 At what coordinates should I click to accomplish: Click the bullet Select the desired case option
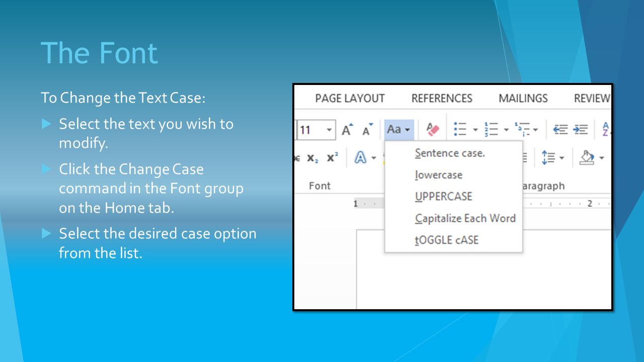157,243
